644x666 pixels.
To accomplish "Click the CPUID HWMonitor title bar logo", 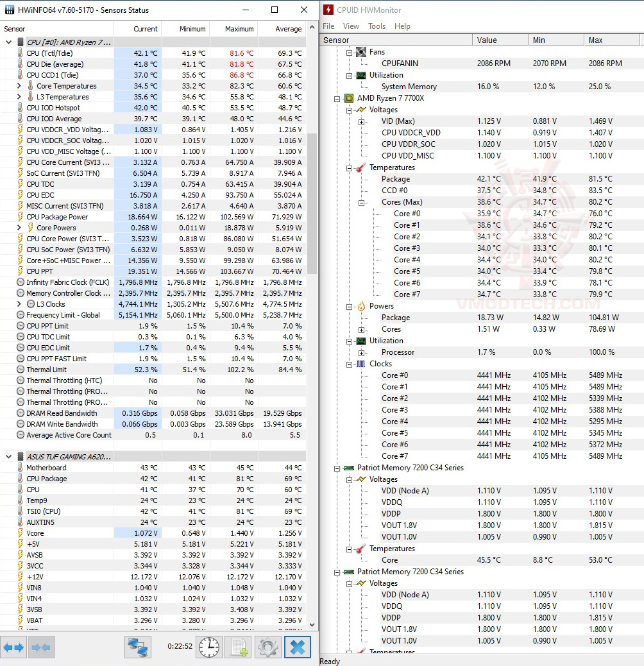I will point(328,10).
